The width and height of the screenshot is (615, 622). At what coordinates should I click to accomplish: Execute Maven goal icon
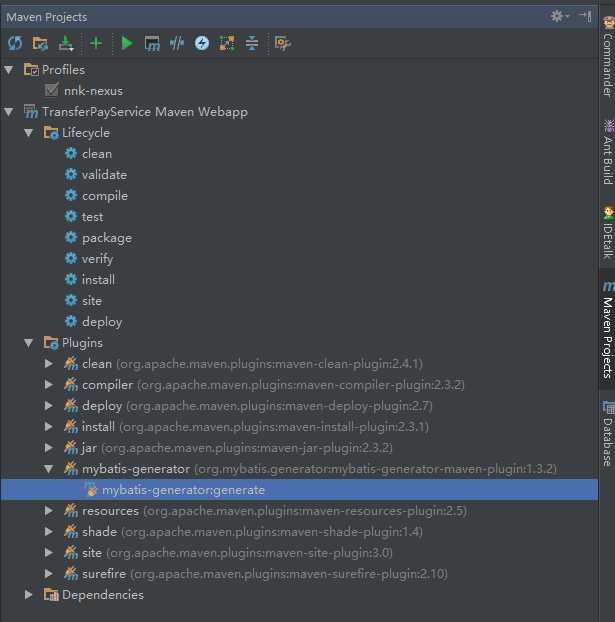coord(152,44)
